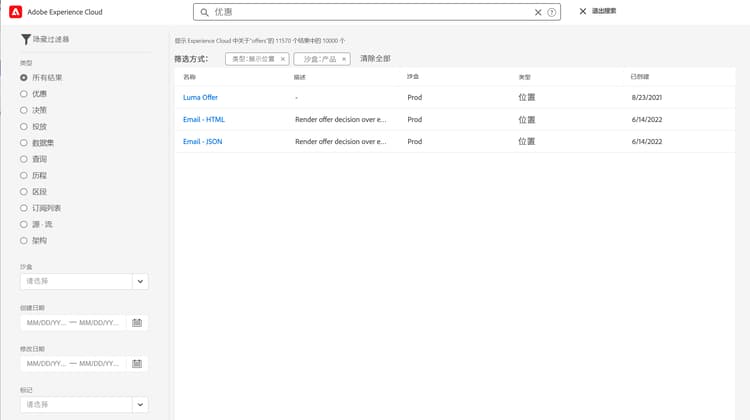Click the funnel hide-filters icon

point(26,39)
